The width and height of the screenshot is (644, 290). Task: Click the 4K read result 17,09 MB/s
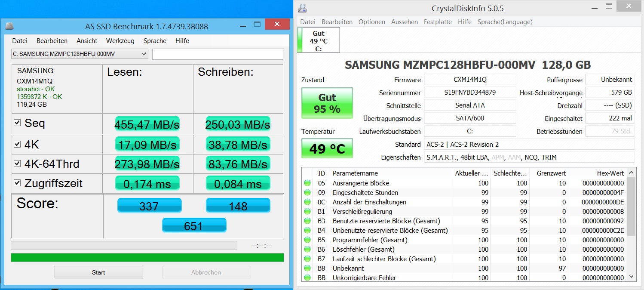147,145
